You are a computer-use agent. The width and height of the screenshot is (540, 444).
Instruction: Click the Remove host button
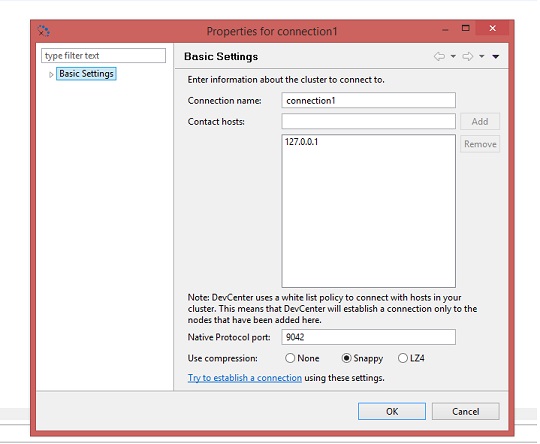pyautogui.click(x=480, y=144)
